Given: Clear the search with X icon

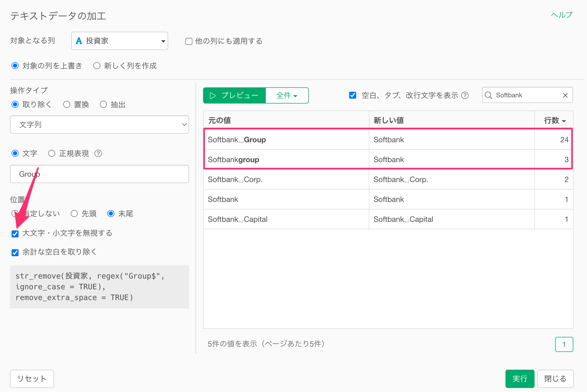Looking at the screenshot, I should [565, 95].
